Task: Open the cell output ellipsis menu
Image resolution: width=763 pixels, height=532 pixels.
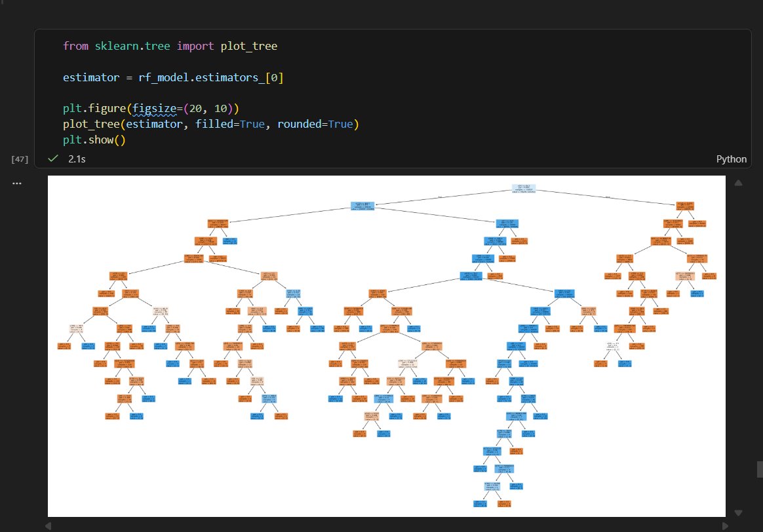Action: coord(17,183)
